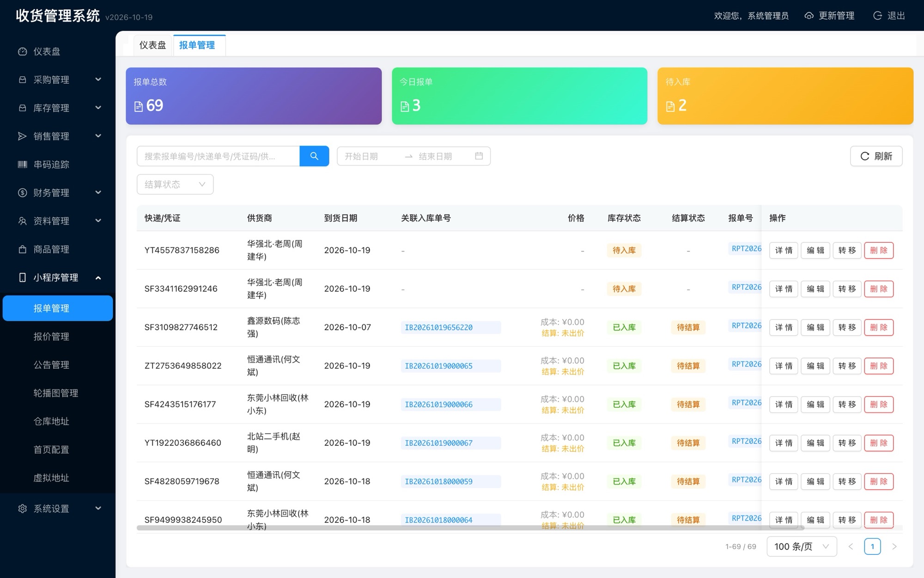924x578 pixels.
Task: Click the search magnifier button
Action: pos(314,156)
